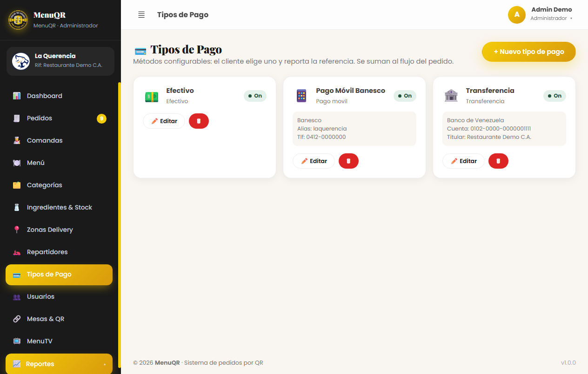Go to Mesas & QR
Screen dimensions: 588x374
[x=59, y=319]
